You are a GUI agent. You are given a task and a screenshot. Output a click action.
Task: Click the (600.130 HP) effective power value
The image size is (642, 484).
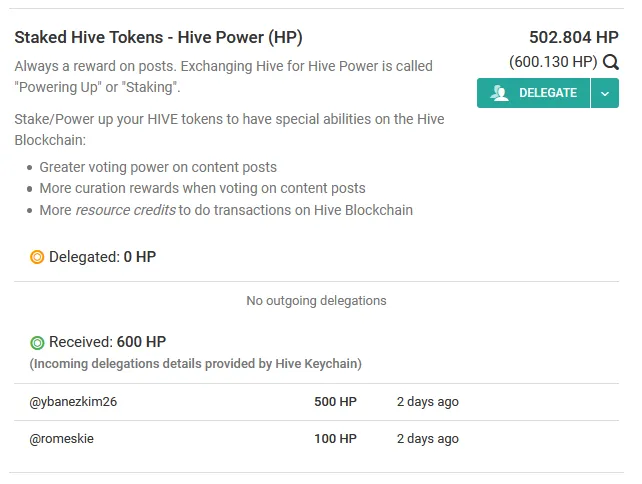coord(553,62)
